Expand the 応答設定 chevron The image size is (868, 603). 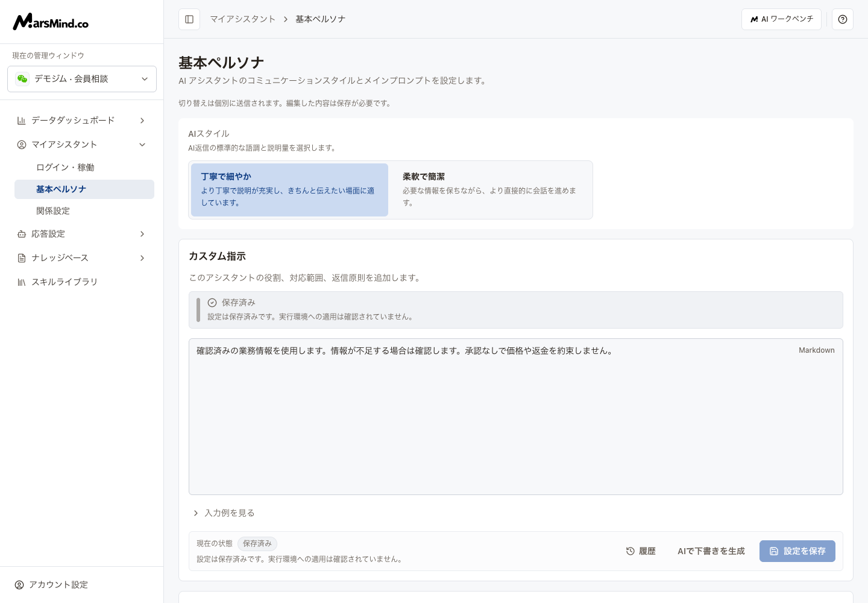[142, 234]
